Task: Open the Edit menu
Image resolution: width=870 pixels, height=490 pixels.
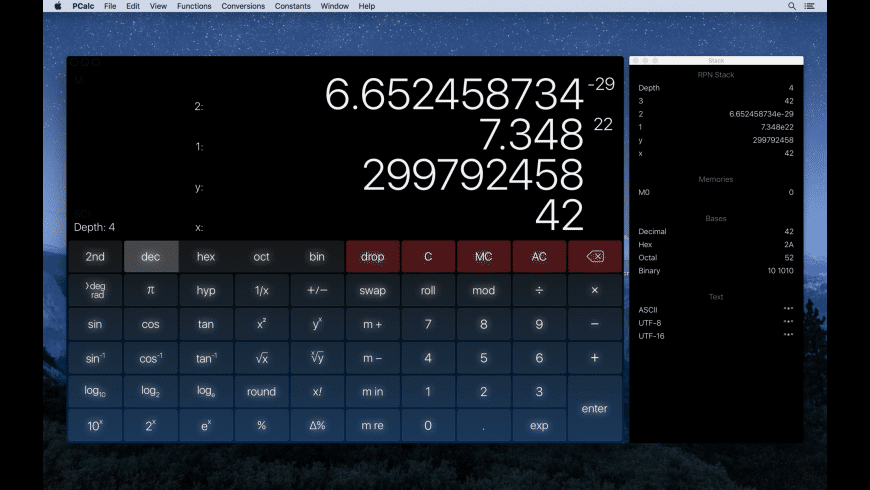Action: [x=133, y=6]
